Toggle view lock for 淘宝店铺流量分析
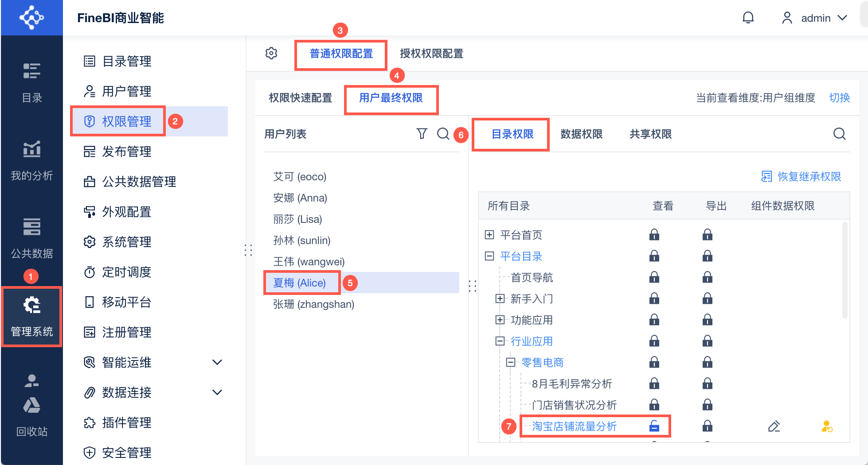Viewport: 868px width, 465px height. tap(654, 426)
